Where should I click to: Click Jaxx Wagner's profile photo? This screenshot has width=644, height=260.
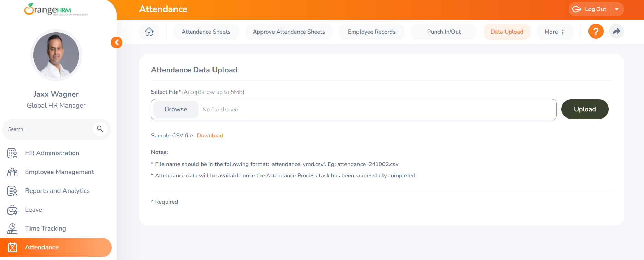pyautogui.click(x=56, y=55)
